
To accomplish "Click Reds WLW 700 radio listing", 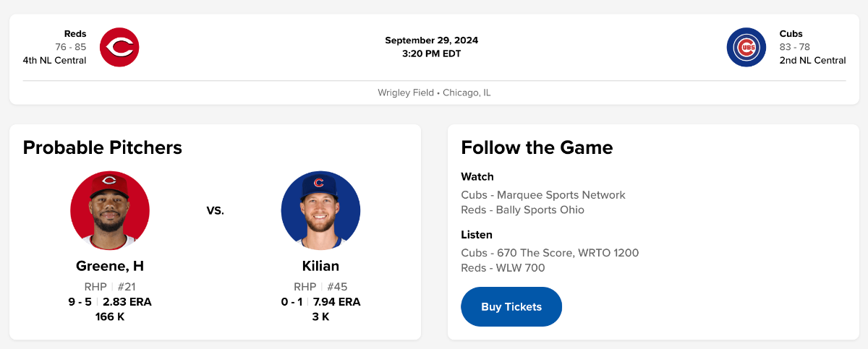I will point(503,268).
